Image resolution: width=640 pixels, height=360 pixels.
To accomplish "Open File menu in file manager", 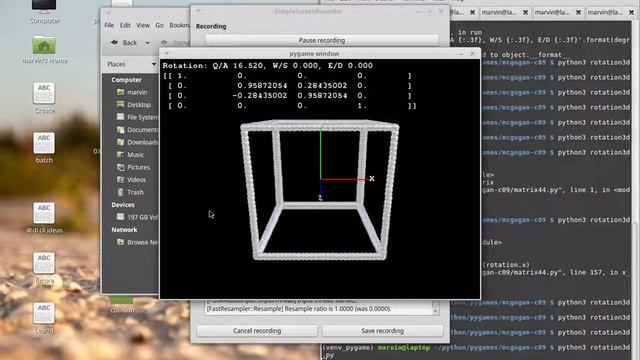I will tap(109, 25).
